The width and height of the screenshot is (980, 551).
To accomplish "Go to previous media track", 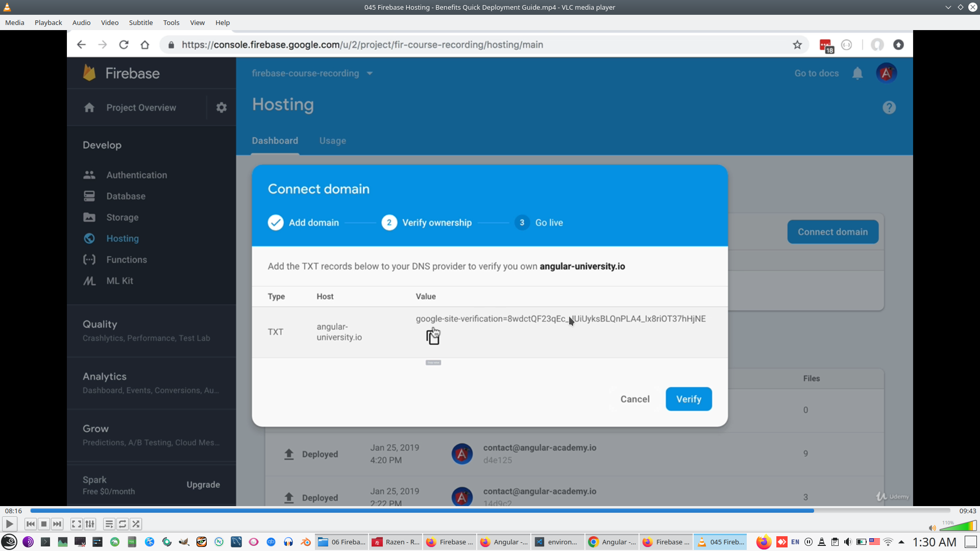I will point(31,524).
